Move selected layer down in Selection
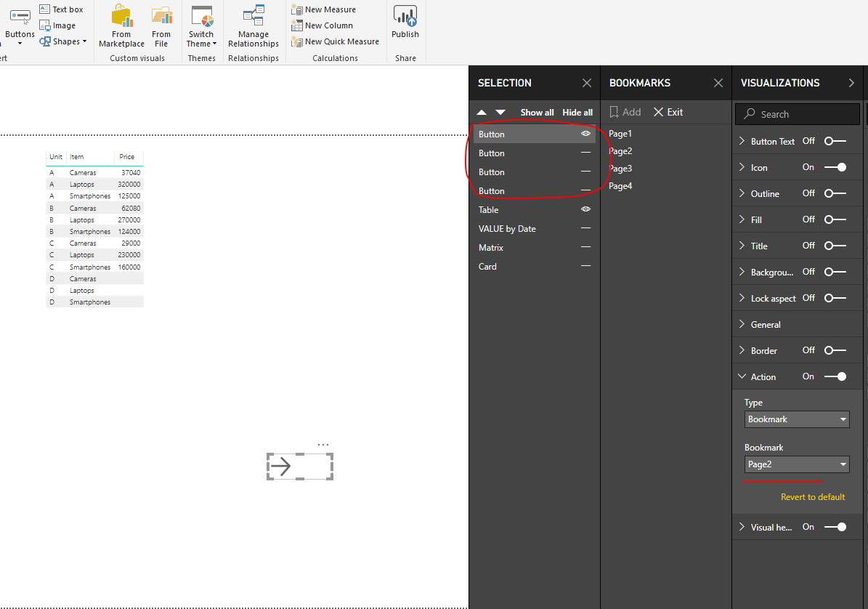This screenshot has width=868, height=609. pos(500,113)
